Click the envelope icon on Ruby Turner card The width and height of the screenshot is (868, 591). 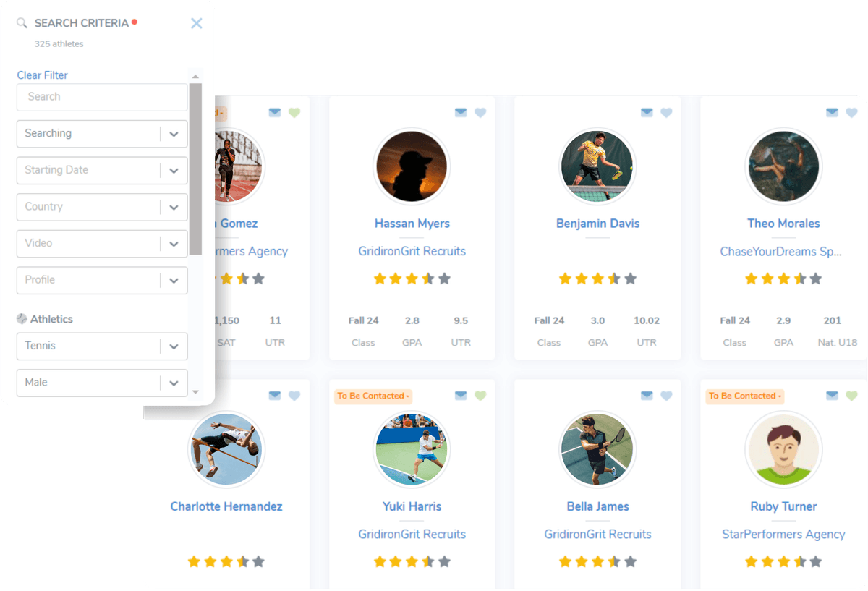tap(832, 396)
